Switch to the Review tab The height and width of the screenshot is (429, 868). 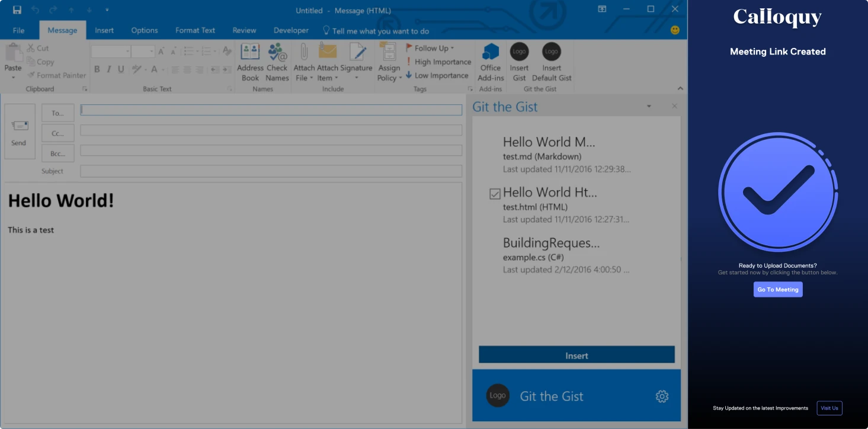pos(244,30)
